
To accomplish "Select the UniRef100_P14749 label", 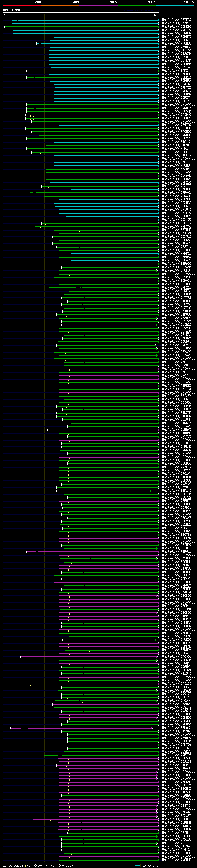I will pyautogui.click(x=177, y=84).
